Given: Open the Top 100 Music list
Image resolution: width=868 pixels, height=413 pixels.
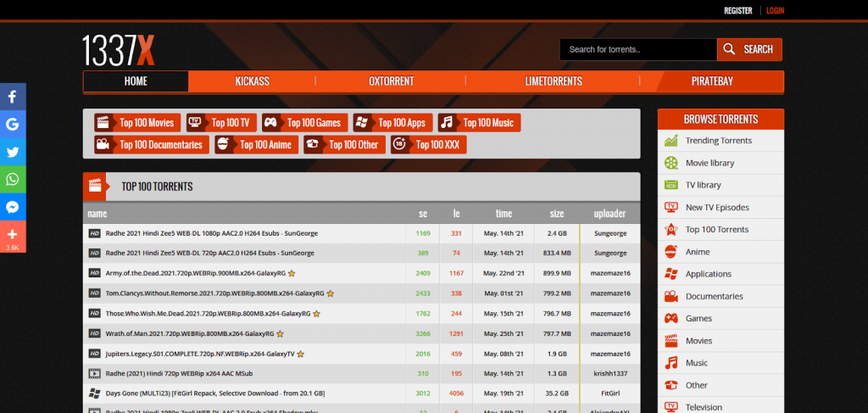Looking at the screenshot, I should pyautogui.click(x=480, y=123).
